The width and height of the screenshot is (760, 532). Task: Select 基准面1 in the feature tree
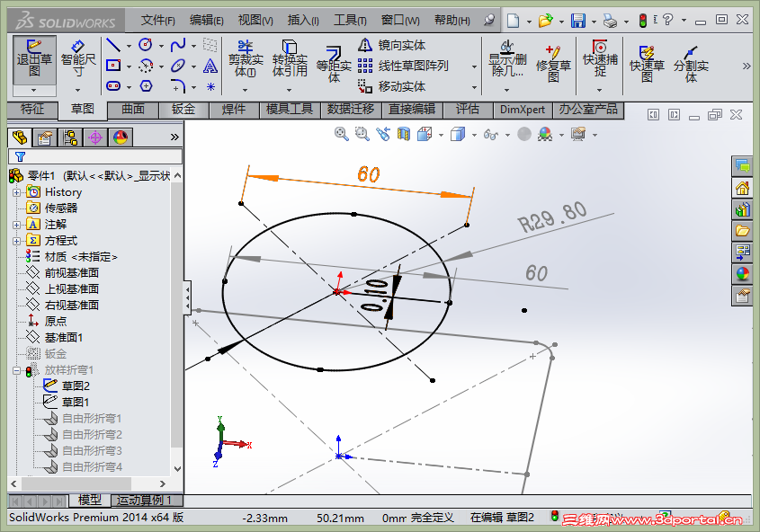pos(54,337)
